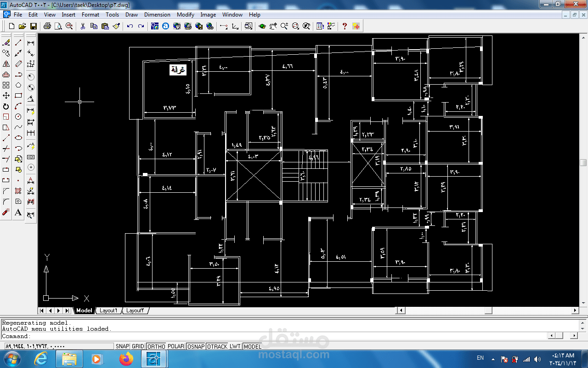Select the Erase tool
Screen dimensions: 588x368
(6, 42)
